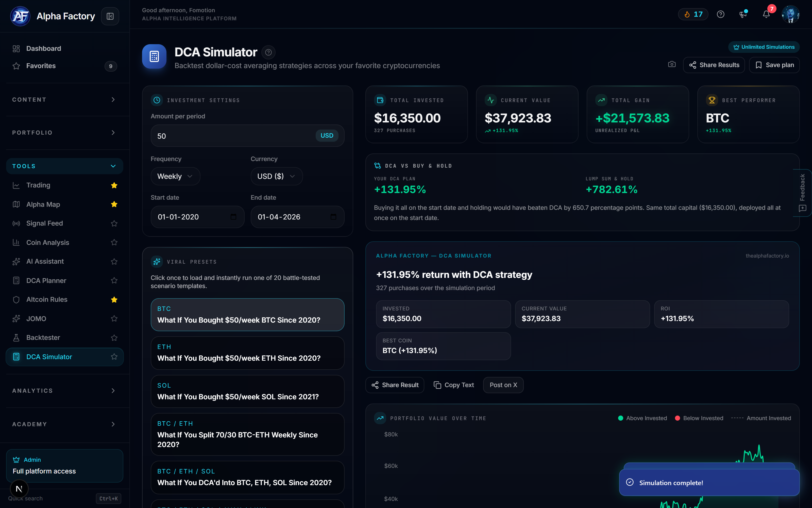Click the Share Result button below the summary
This screenshot has width=812, height=508.
[x=395, y=385]
